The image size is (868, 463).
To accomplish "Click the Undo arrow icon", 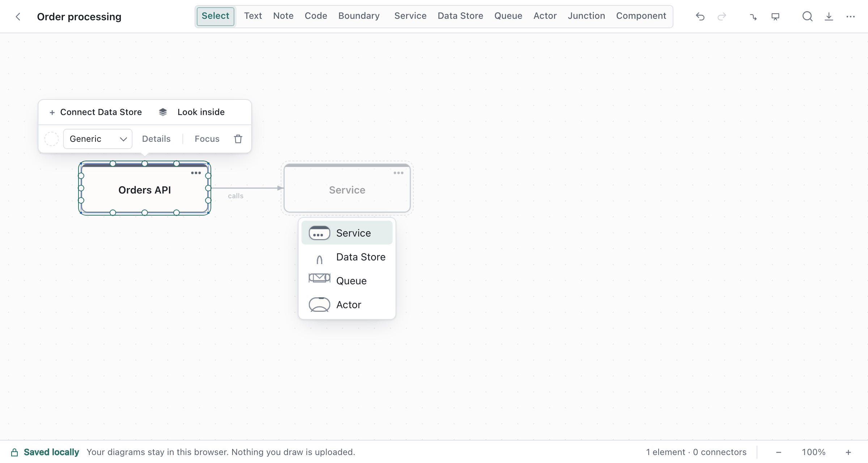I will (x=700, y=17).
